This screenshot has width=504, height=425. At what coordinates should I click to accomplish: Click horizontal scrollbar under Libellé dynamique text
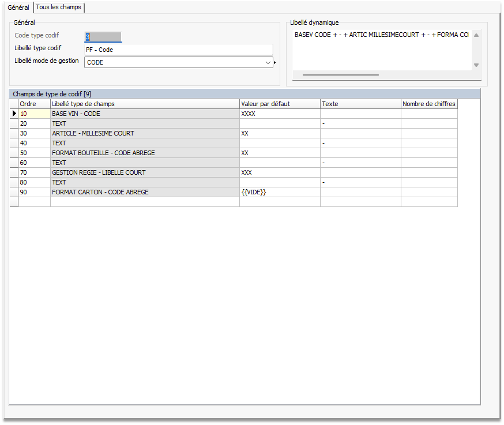pos(340,74)
